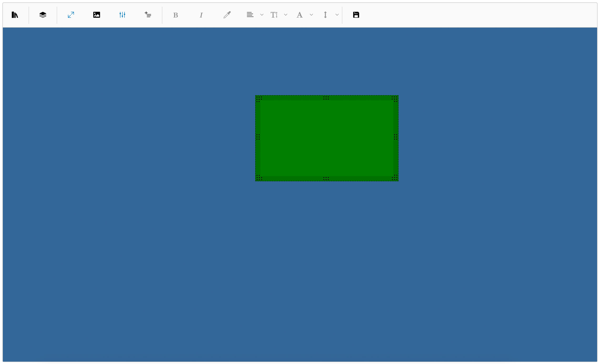Screen dimensions: 599x364
Task: Expand the line height dropdown chevron
Action: [337, 15]
